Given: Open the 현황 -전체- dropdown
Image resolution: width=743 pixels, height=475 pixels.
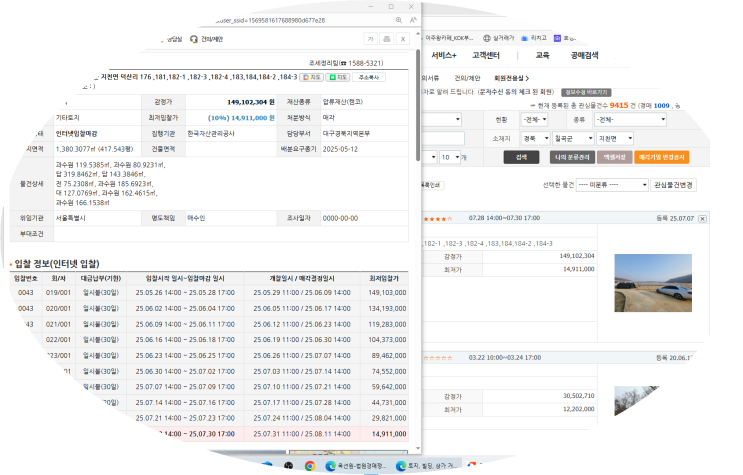Looking at the screenshot, I should click(535, 119).
